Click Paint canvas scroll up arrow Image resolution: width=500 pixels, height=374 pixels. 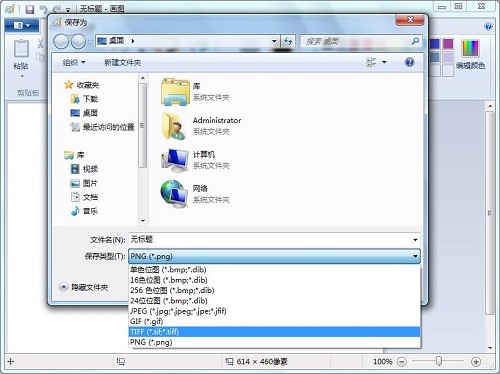490,106
